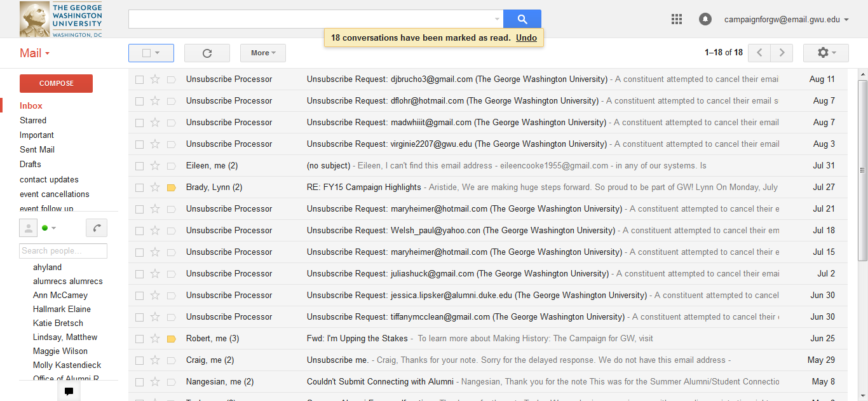Open chat with Molly Kastendieck
The height and width of the screenshot is (401, 868).
[x=67, y=365]
